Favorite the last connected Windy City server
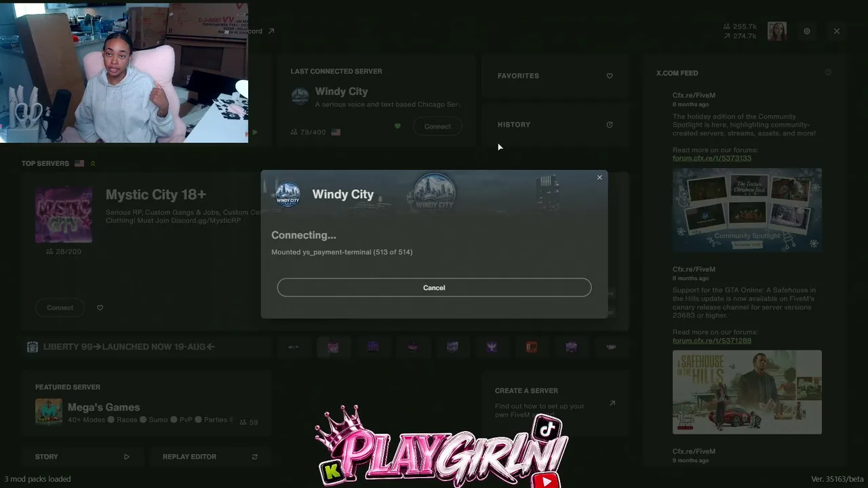The width and height of the screenshot is (868, 488). pos(397,126)
